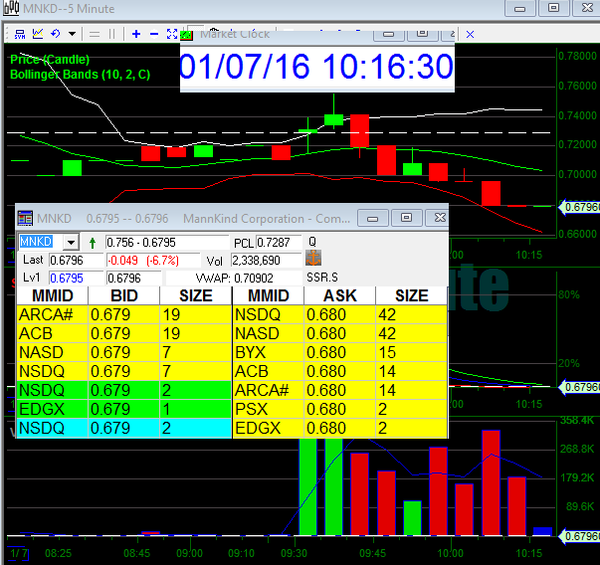Click the 1/7 date marker on time axis

point(18,553)
